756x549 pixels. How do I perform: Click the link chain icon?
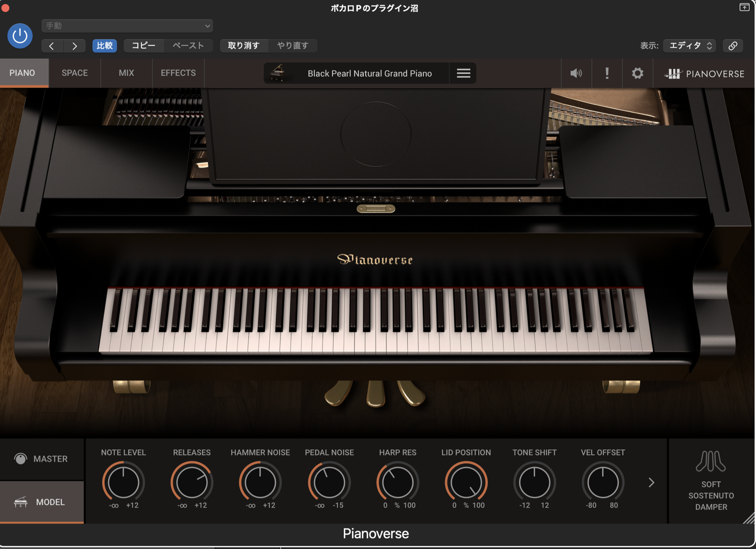pyautogui.click(x=733, y=46)
